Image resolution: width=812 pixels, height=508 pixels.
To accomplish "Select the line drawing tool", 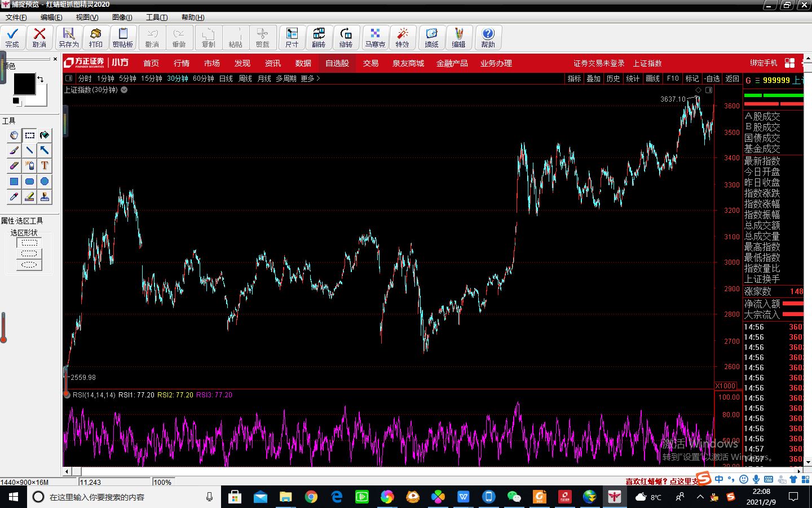I will [29, 150].
